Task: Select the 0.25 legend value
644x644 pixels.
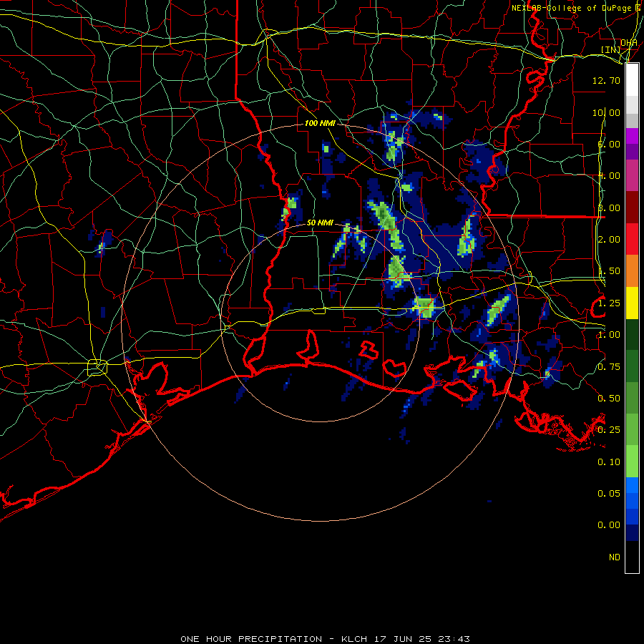Action: pos(609,430)
